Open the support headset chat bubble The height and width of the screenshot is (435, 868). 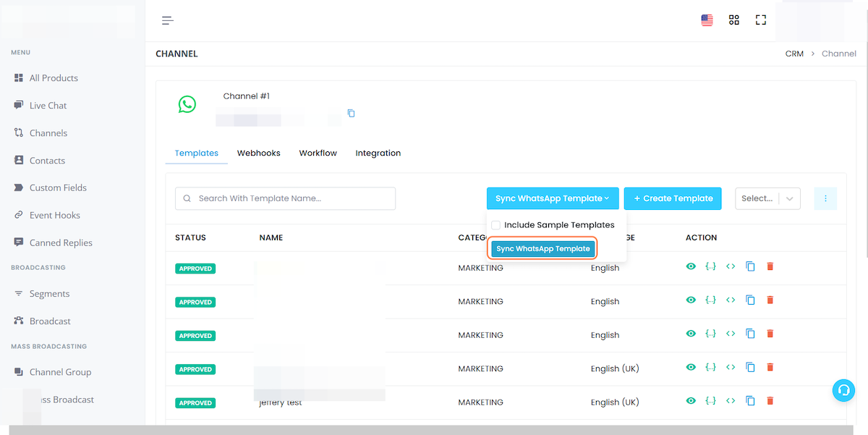[843, 390]
